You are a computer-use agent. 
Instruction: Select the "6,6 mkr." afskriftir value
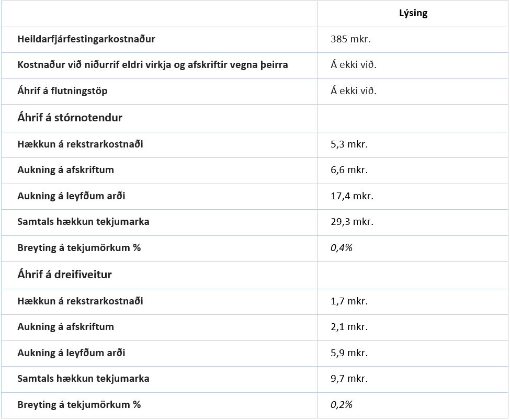pos(349,170)
